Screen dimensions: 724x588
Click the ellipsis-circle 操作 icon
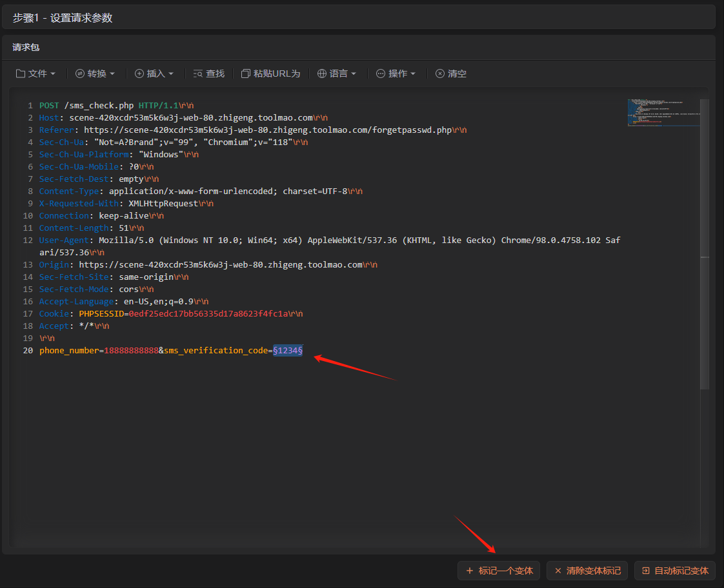381,73
